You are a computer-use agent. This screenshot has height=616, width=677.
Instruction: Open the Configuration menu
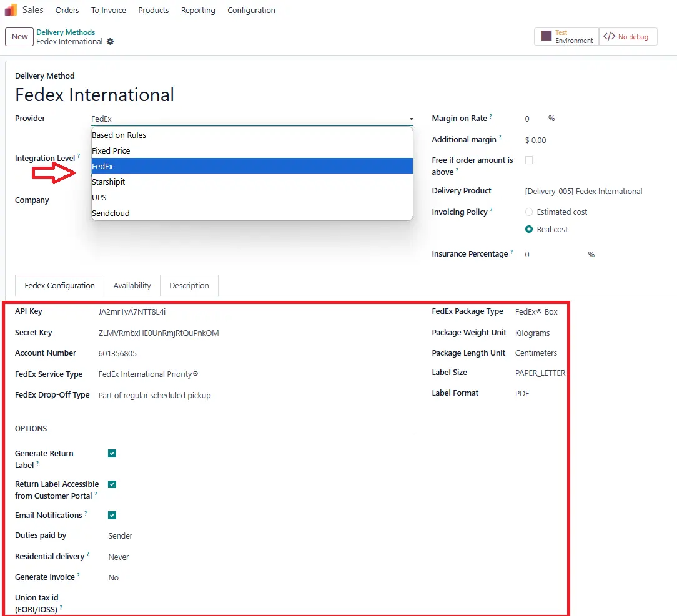[x=251, y=11]
